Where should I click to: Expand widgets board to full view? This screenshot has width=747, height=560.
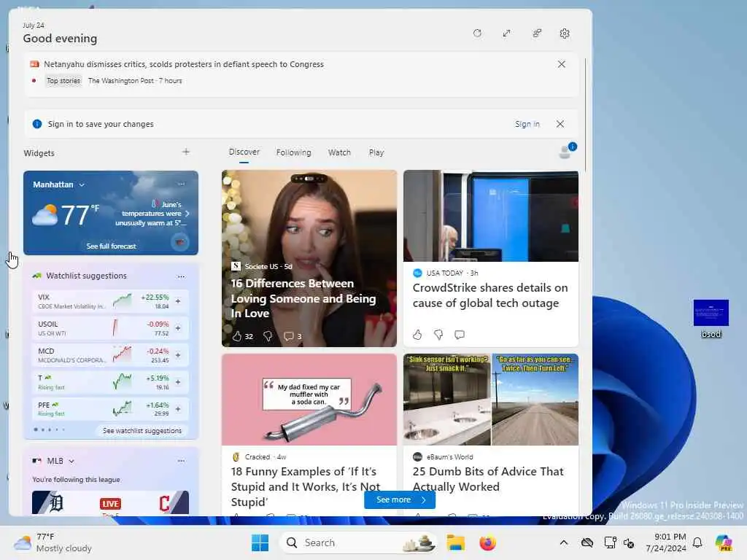click(x=506, y=34)
